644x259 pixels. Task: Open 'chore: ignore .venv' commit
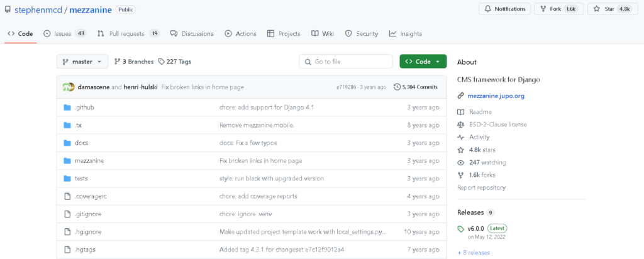pos(247,214)
